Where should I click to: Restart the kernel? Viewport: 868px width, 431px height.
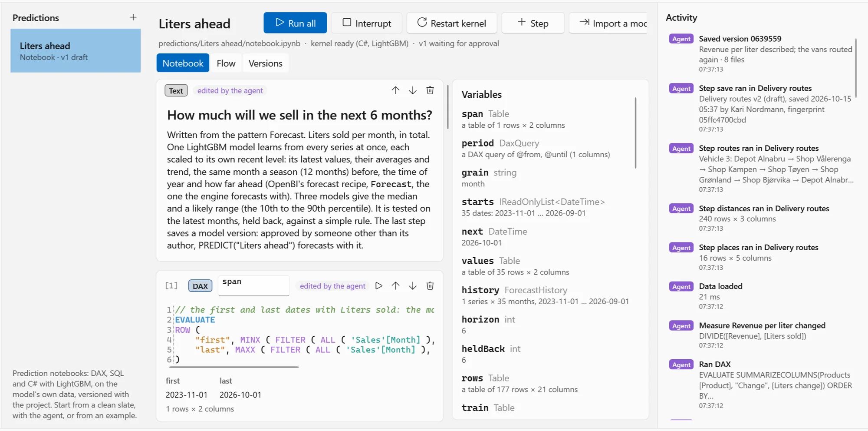pyautogui.click(x=452, y=23)
